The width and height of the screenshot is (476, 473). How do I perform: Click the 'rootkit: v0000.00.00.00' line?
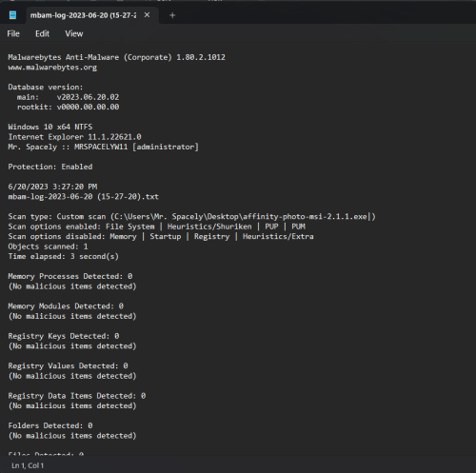coord(68,107)
